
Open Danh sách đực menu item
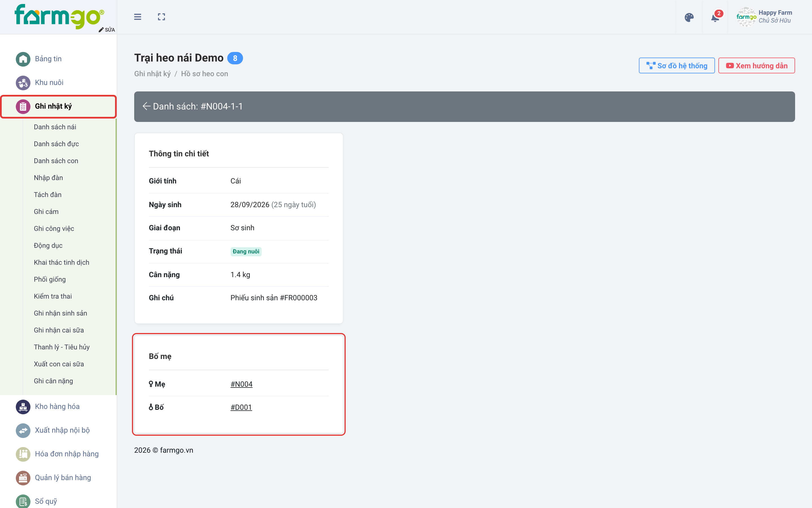click(56, 144)
